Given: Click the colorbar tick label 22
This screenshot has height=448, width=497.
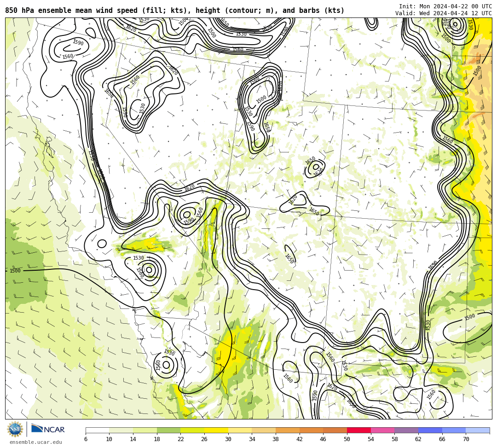Looking at the screenshot, I should point(181,439).
